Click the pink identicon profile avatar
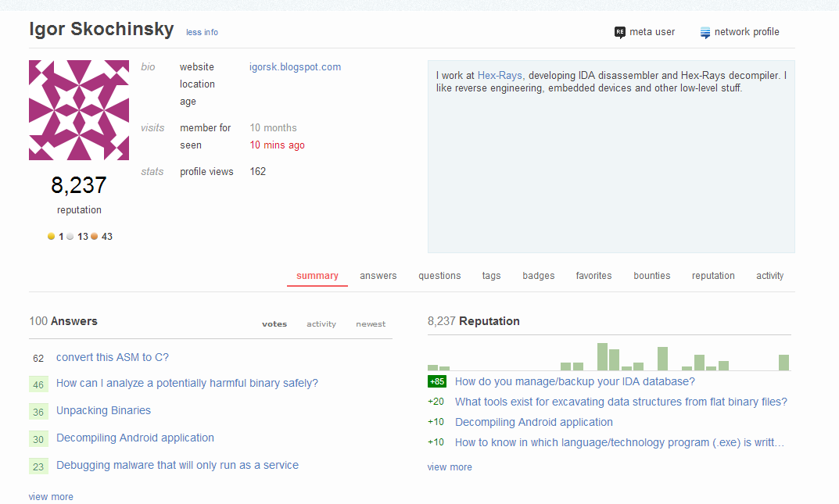Image resolution: width=839 pixels, height=504 pixels. pyautogui.click(x=79, y=110)
